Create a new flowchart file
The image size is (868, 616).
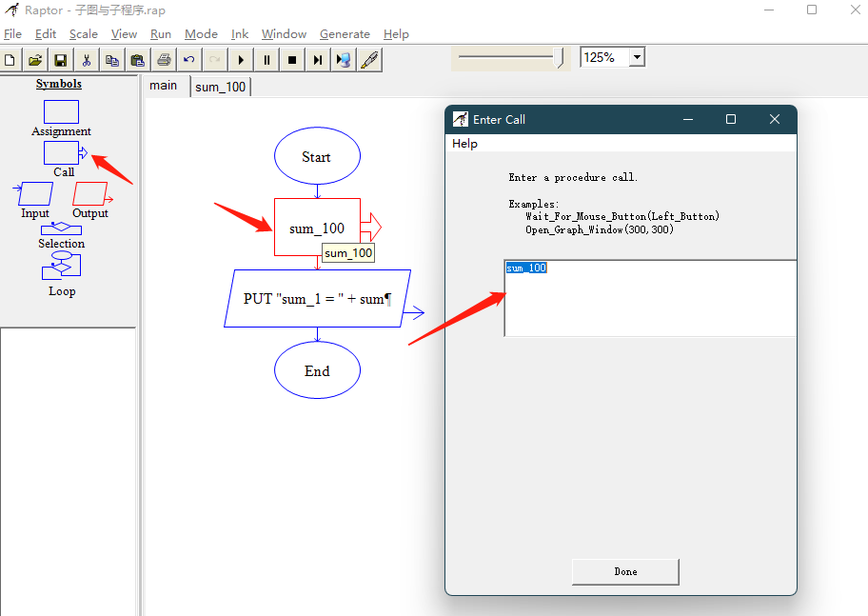(10, 60)
